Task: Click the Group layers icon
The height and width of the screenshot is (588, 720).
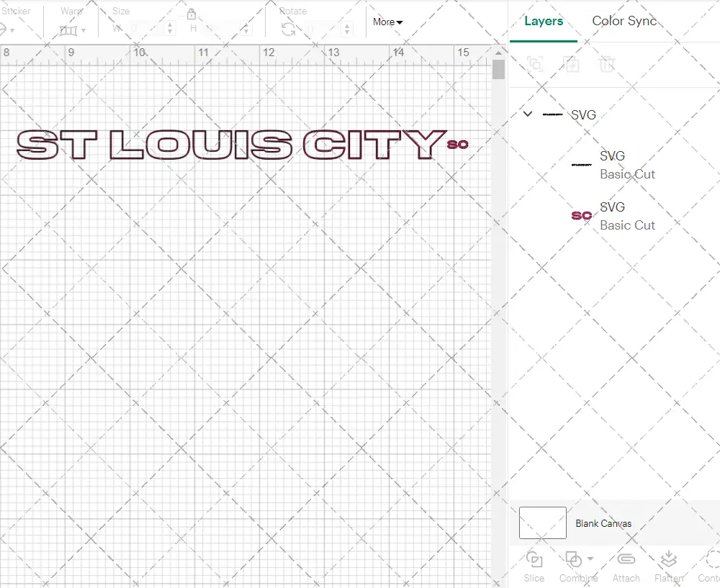Action: click(535, 64)
